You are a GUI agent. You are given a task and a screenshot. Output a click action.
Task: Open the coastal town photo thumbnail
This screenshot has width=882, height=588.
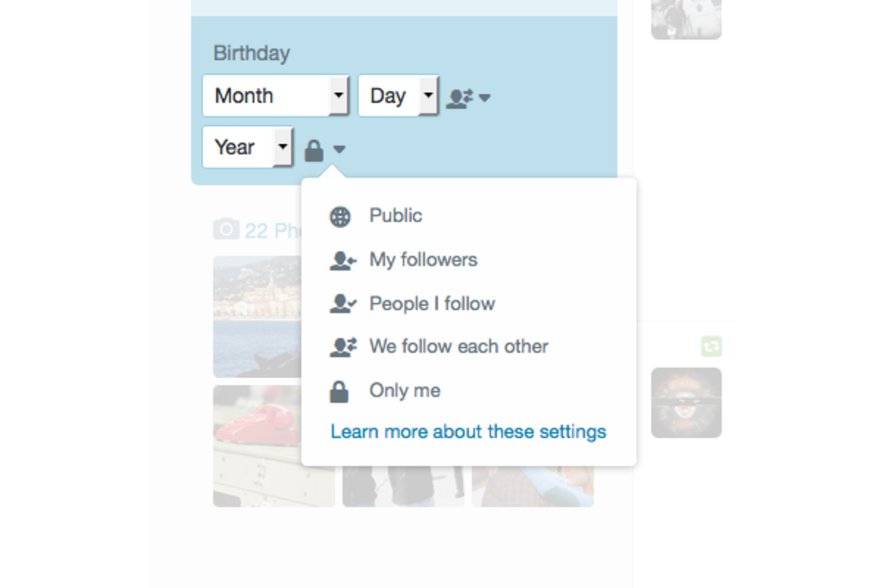pyautogui.click(x=257, y=316)
